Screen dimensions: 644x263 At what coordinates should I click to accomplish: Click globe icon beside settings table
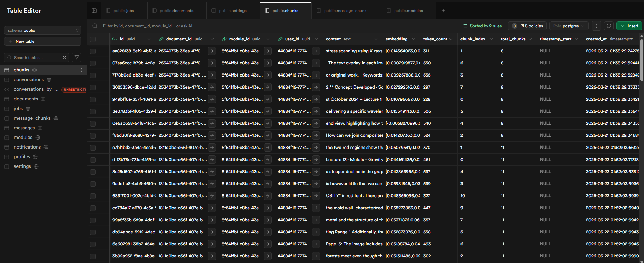click(x=36, y=166)
